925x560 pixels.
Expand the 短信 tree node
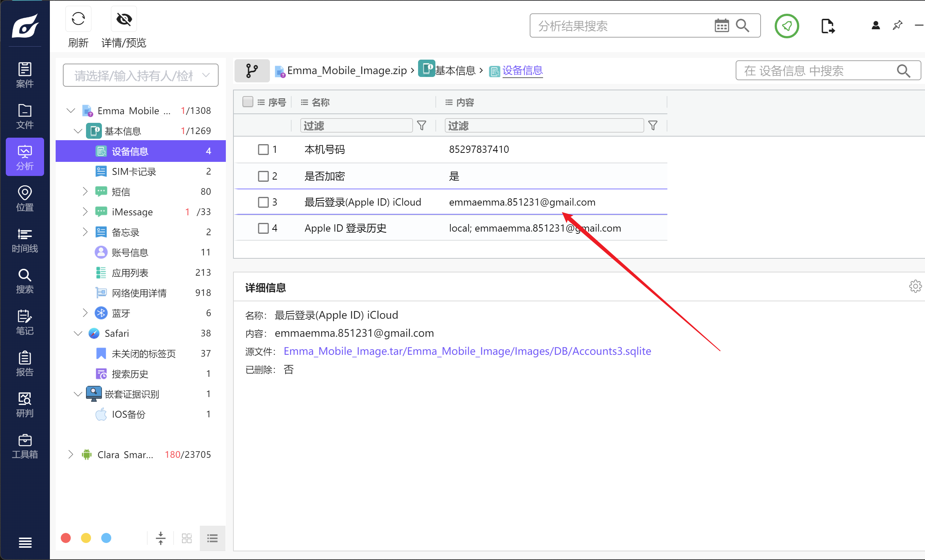pos(85,191)
